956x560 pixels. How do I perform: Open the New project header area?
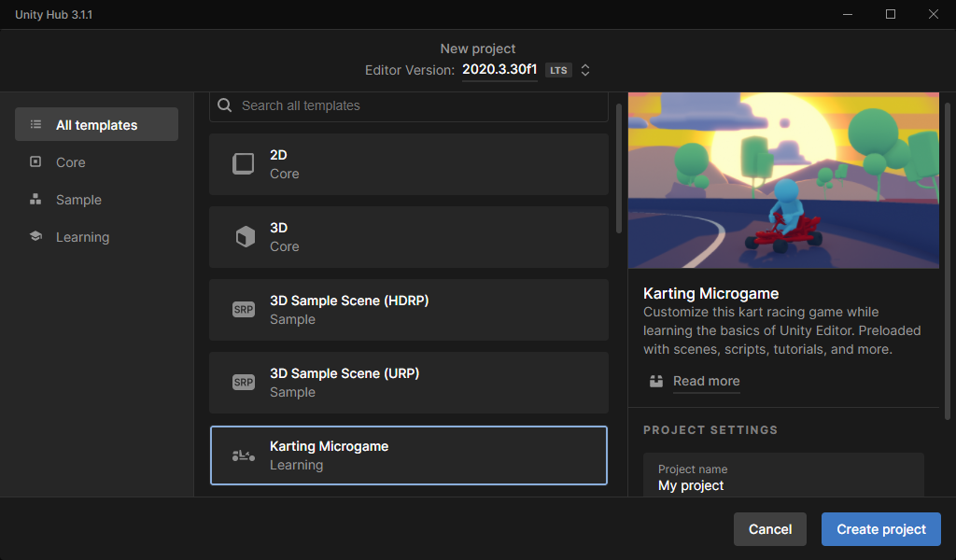(478, 48)
